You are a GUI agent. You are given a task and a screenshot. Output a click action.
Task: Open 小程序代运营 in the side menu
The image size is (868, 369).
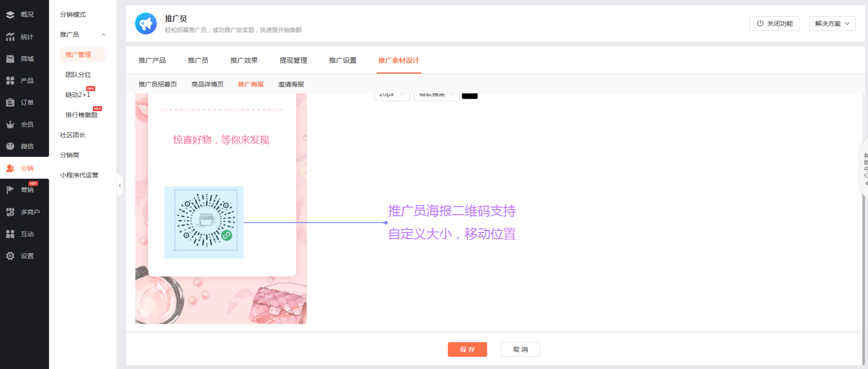79,175
